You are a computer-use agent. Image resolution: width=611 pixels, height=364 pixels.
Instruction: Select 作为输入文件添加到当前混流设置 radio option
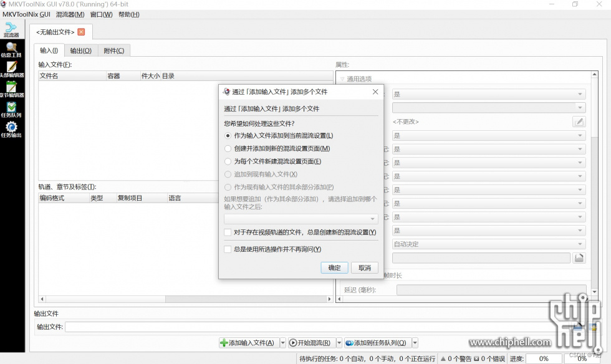coord(228,136)
